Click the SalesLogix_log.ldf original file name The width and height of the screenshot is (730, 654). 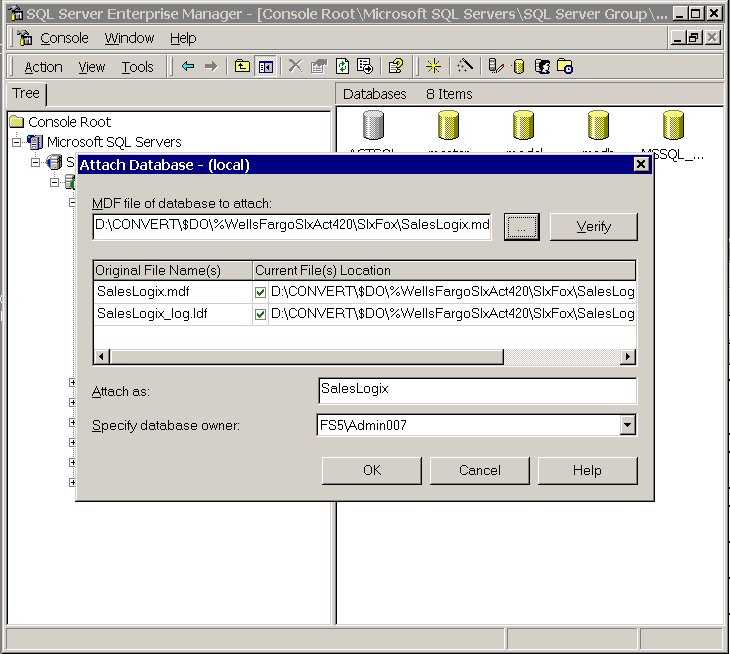152,314
